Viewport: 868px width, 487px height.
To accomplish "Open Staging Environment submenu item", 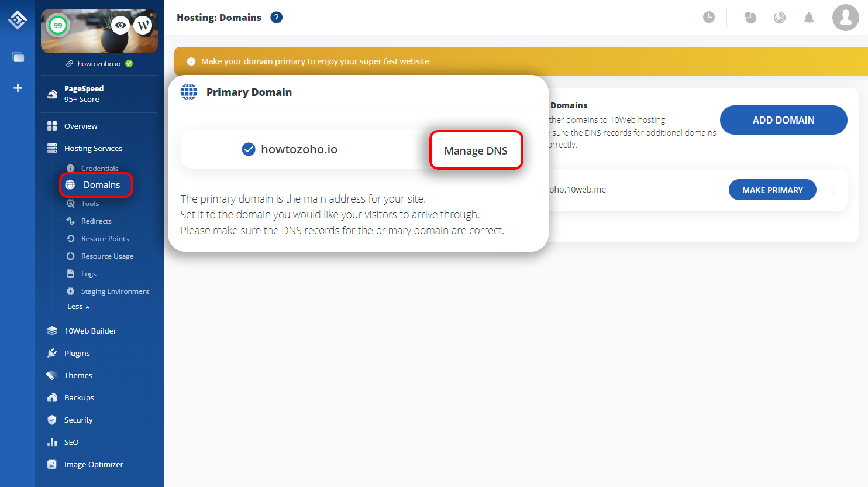I will [x=115, y=291].
